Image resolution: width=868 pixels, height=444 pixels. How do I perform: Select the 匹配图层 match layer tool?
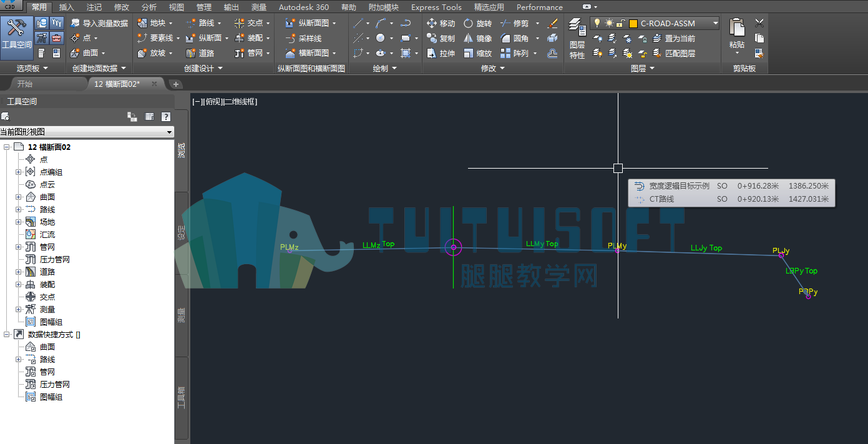(x=674, y=53)
